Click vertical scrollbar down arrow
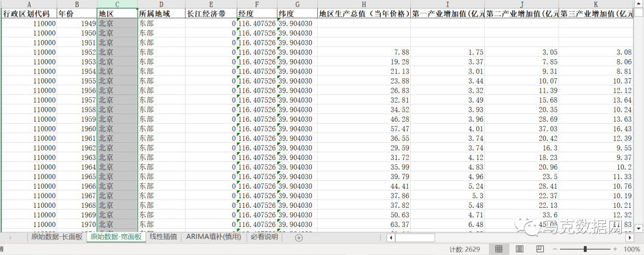The height and width of the screenshot is (255, 644). [639, 228]
